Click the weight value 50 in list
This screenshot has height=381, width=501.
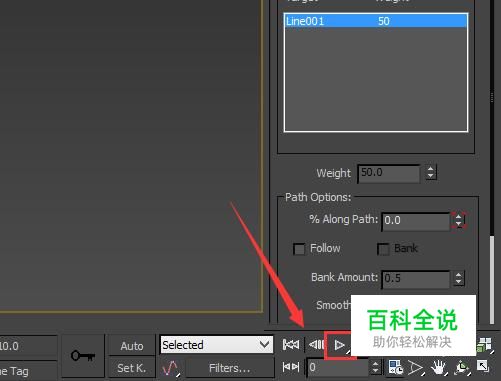384,21
